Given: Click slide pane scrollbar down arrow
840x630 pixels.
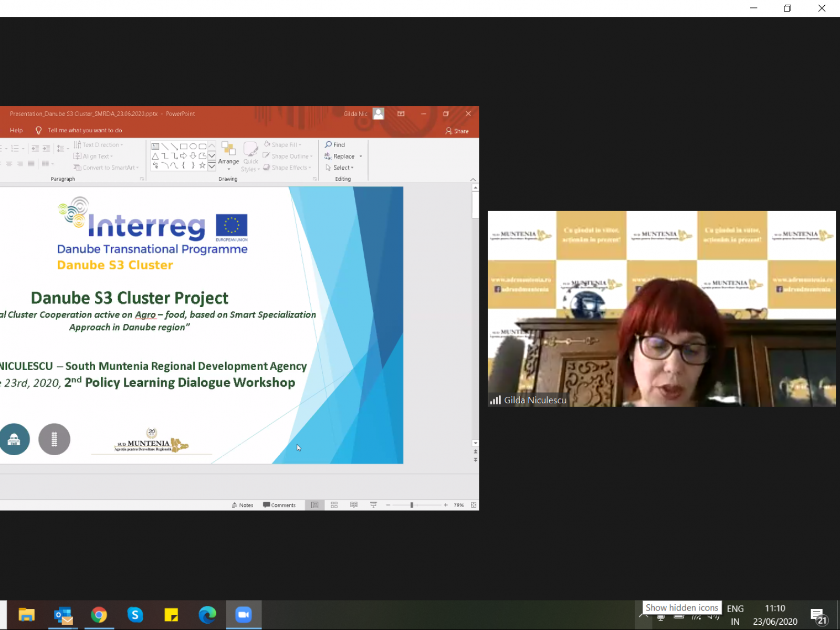Looking at the screenshot, I should pyautogui.click(x=475, y=443).
